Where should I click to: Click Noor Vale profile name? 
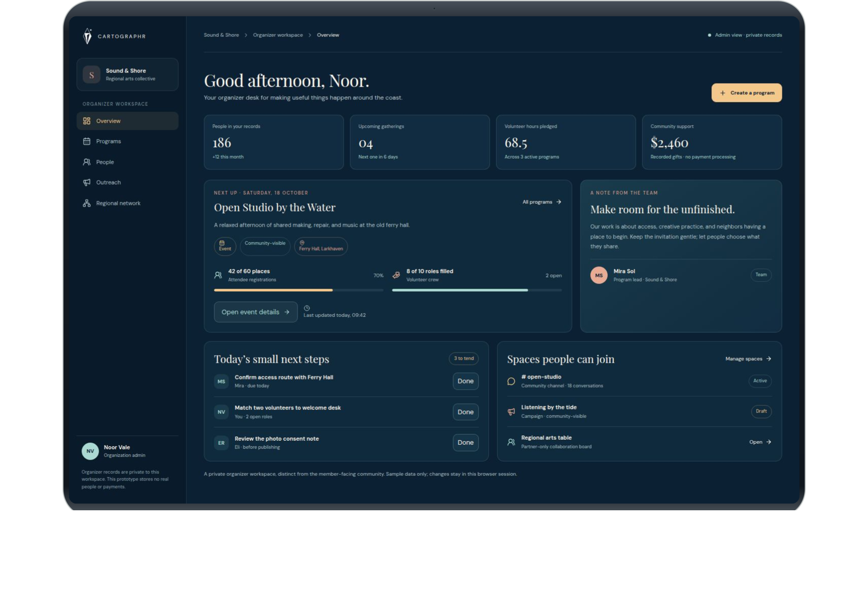point(117,447)
